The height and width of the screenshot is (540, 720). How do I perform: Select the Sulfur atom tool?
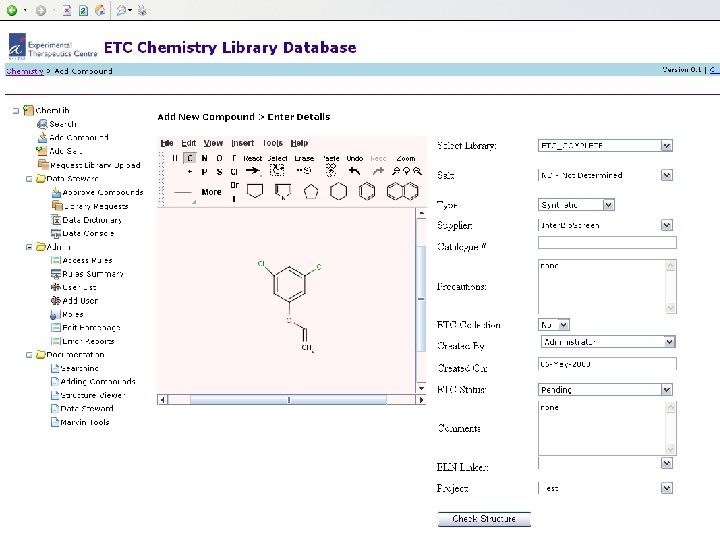coord(219,172)
